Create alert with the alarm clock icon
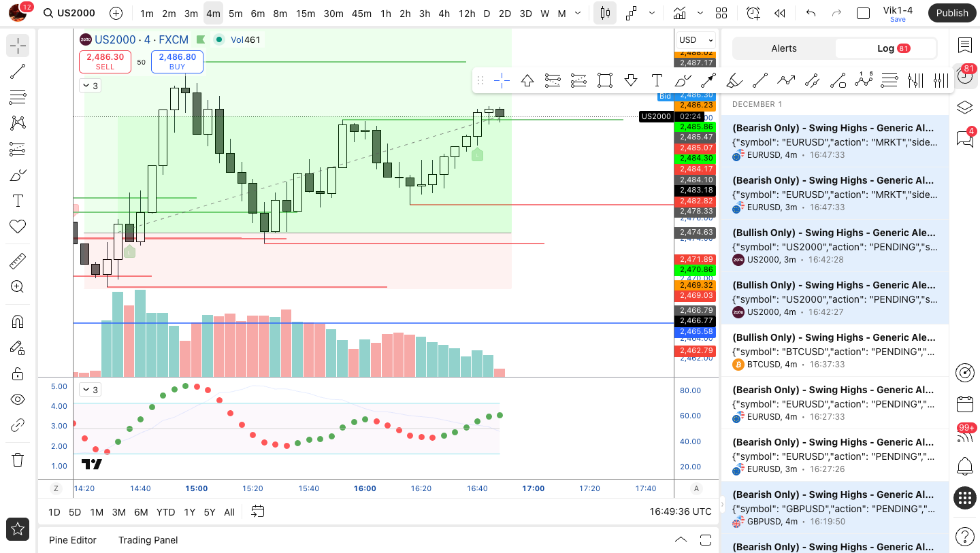The height and width of the screenshot is (553, 980). (753, 13)
